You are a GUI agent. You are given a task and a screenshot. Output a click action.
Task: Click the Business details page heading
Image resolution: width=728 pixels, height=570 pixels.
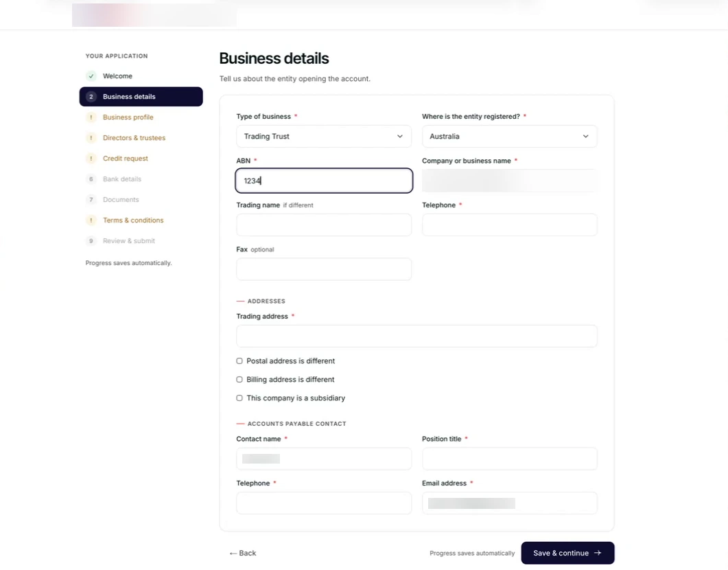[x=274, y=58]
